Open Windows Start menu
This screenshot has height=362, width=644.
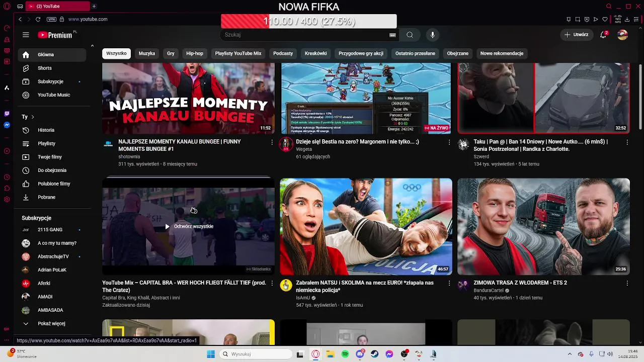pos(211,354)
